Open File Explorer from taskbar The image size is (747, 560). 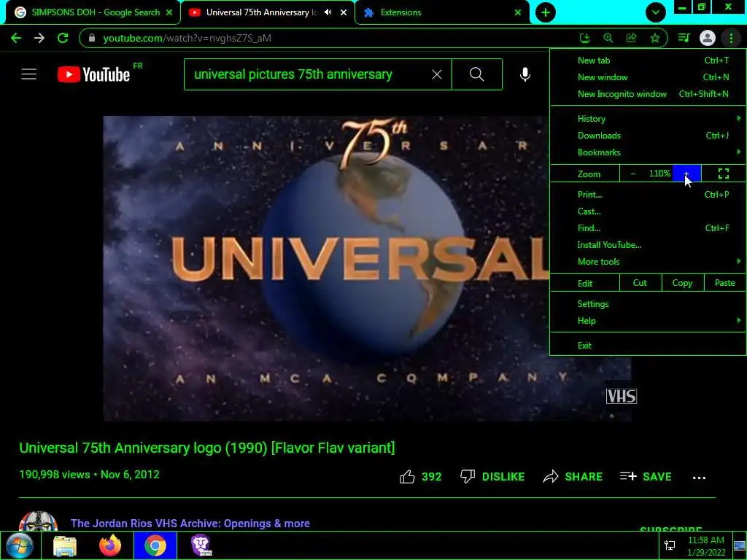pyautogui.click(x=64, y=545)
